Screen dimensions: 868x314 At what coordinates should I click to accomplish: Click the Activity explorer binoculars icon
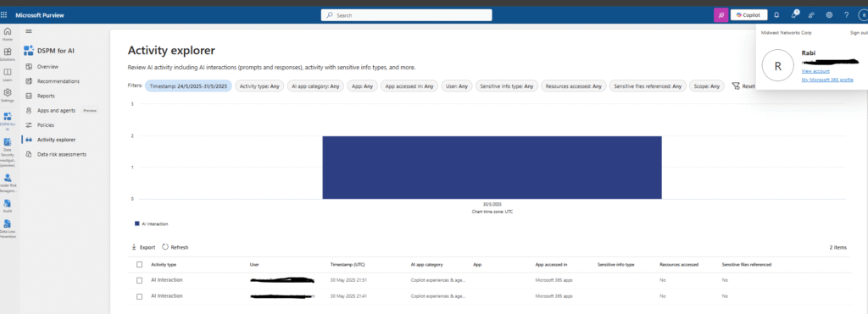click(29, 140)
